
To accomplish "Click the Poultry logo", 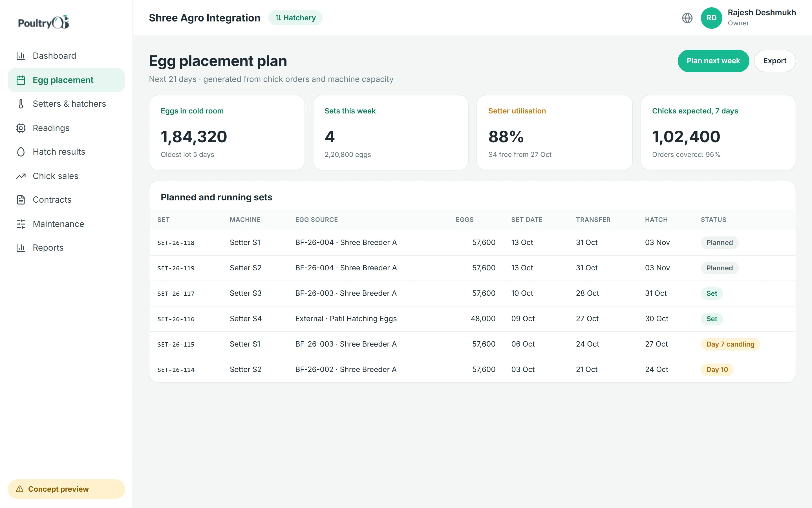I will 44,22.
